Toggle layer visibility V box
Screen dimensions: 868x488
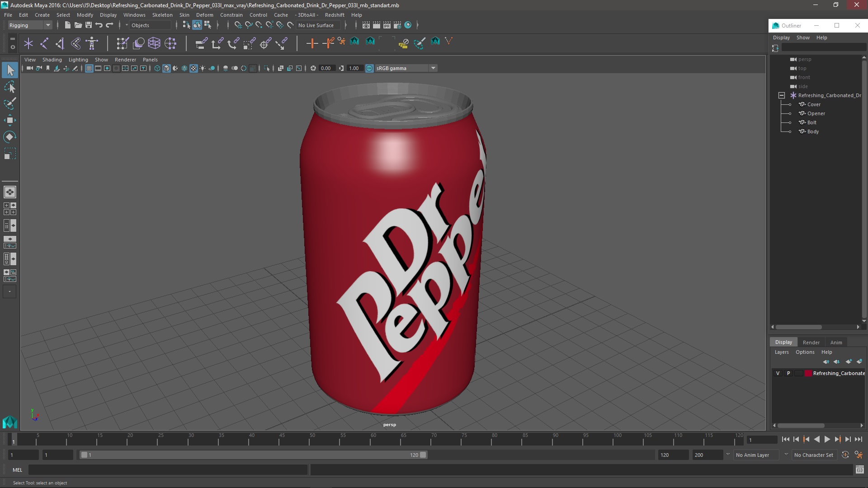[778, 373]
